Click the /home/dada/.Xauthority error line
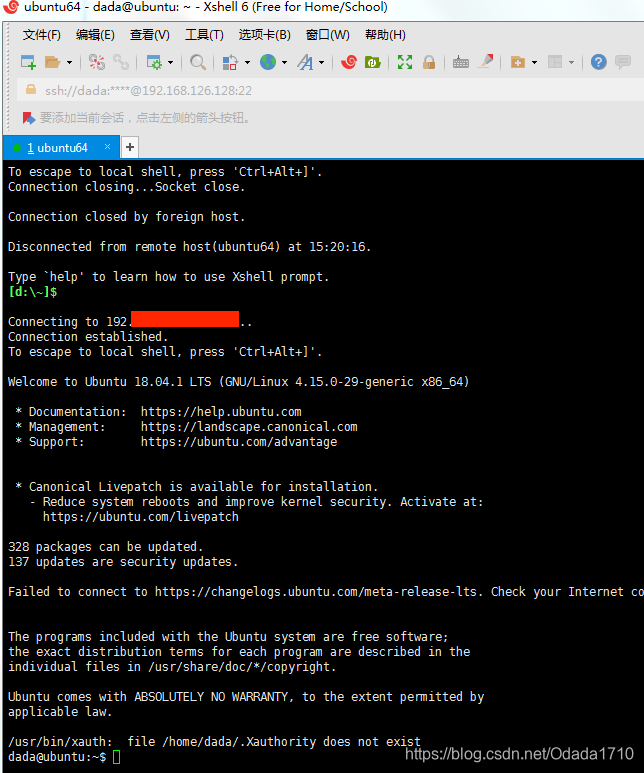The width and height of the screenshot is (644, 773). click(215, 741)
